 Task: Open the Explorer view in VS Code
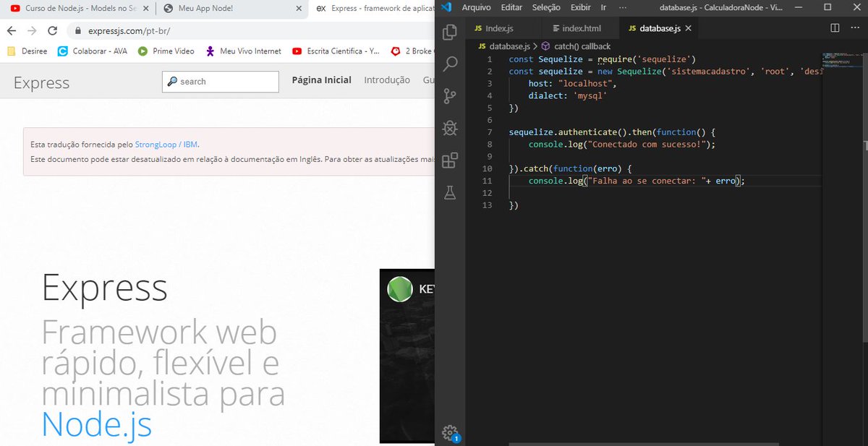449,32
